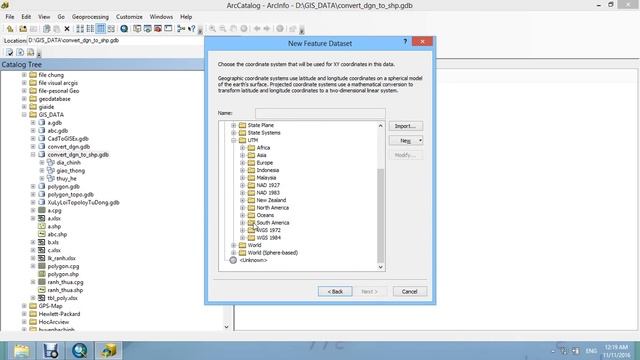Viewport: 640px width, 360px height.
Task: Click the Full Extent globe icon
Action: point(244,29)
